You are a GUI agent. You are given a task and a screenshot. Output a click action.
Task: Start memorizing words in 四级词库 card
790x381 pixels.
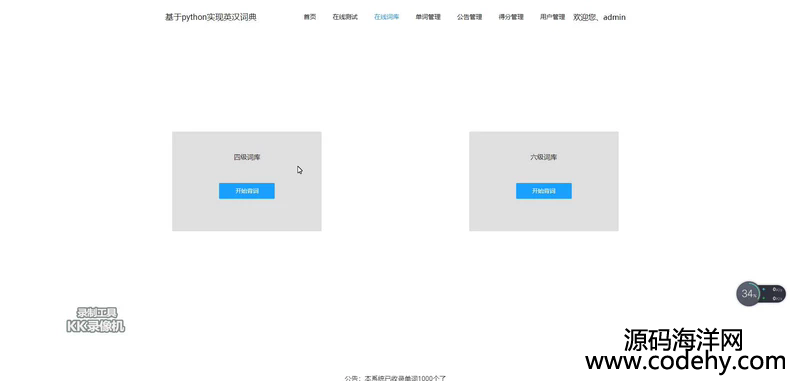(x=247, y=191)
